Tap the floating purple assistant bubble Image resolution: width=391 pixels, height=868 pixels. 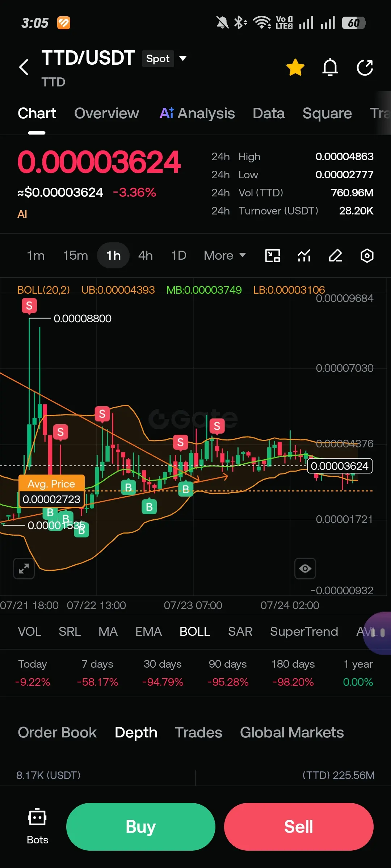[x=378, y=633]
